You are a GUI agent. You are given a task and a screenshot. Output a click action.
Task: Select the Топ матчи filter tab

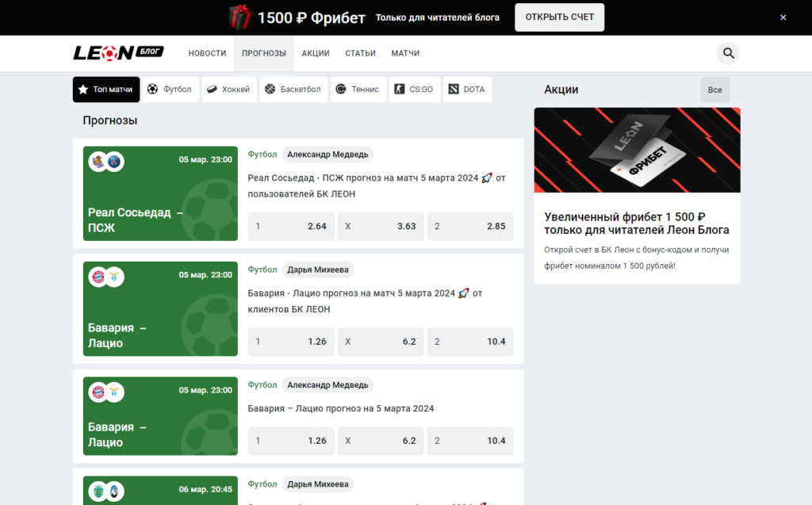point(106,89)
